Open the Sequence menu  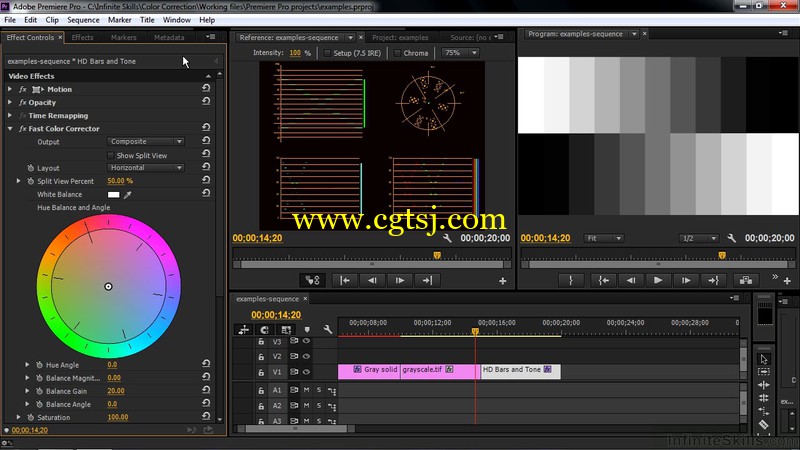click(x=83, y=20)
